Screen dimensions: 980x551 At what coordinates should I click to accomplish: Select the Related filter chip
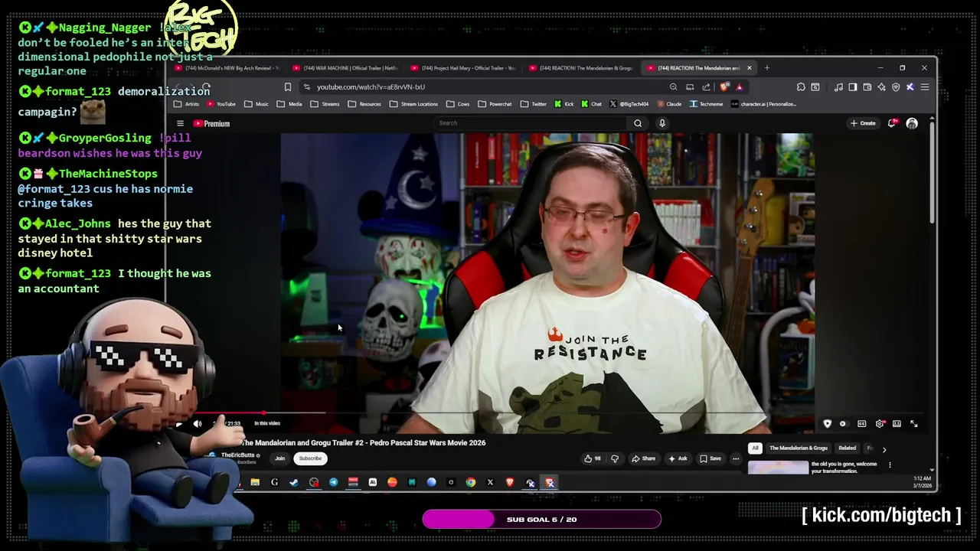coord(847,448)
